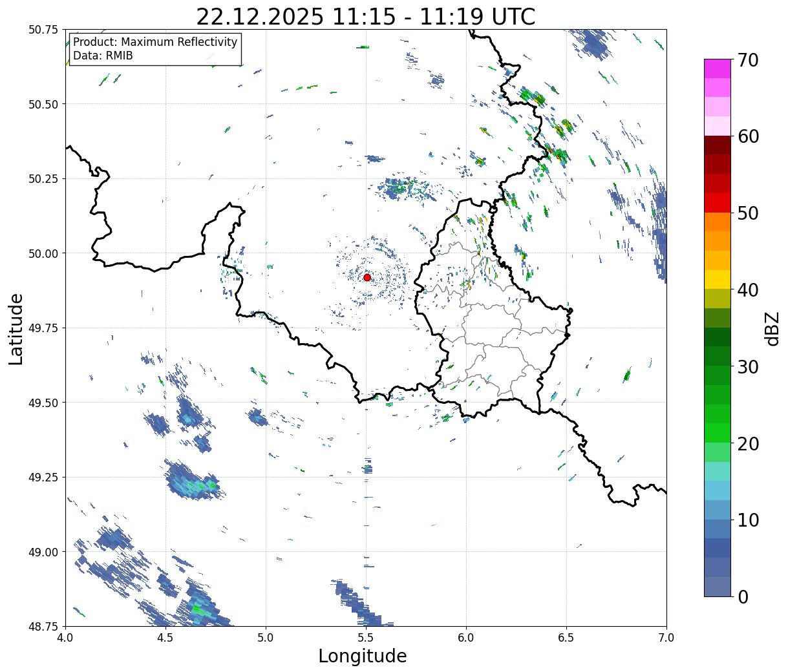Click the magenta 70 dBZ colorbar segment
Image resolution: width=788 pixels, height=672 pixels.
coord(718,68)
